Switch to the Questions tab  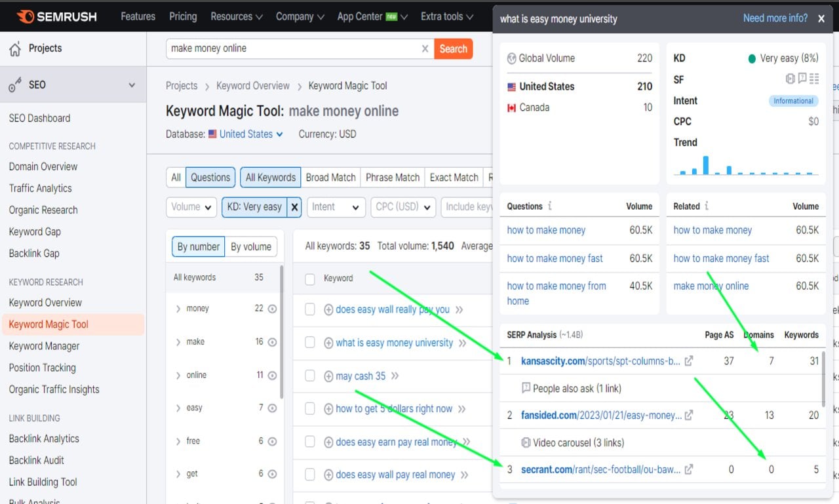[x=210, y=177]
